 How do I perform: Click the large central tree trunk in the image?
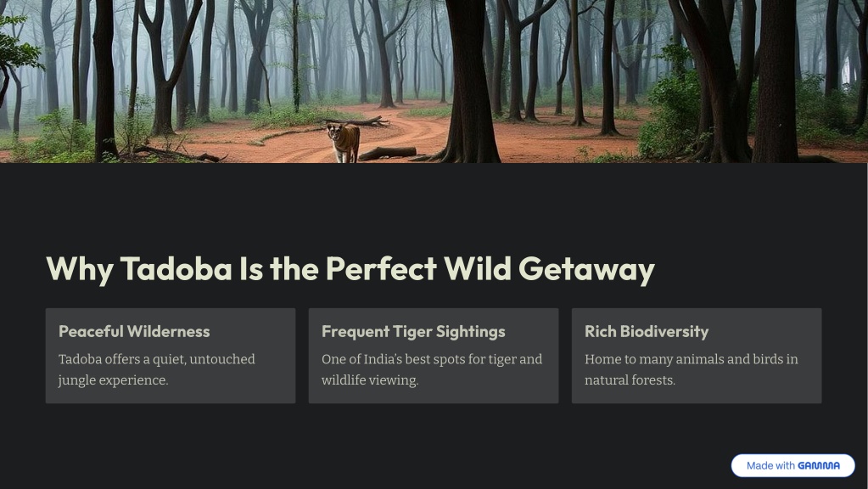point(472,81)
